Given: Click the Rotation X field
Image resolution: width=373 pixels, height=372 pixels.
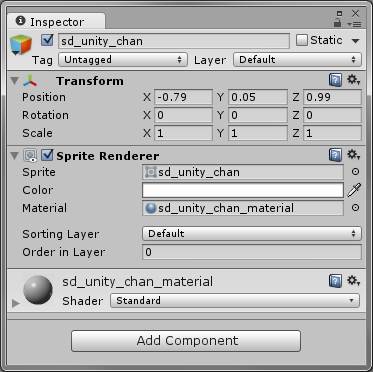Looking at the screenshot, I should [183, 115].
